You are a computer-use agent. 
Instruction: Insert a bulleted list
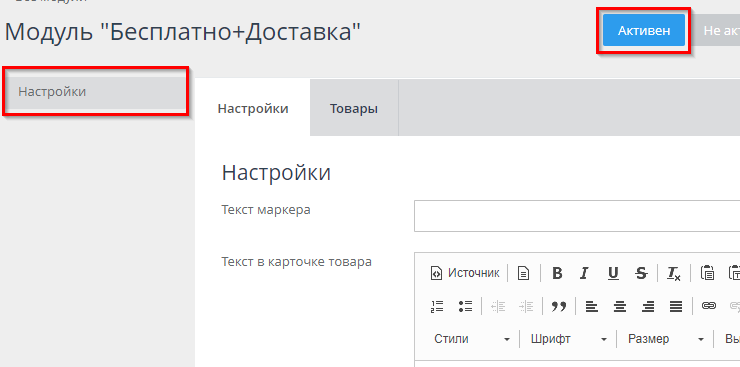point(465,306)
